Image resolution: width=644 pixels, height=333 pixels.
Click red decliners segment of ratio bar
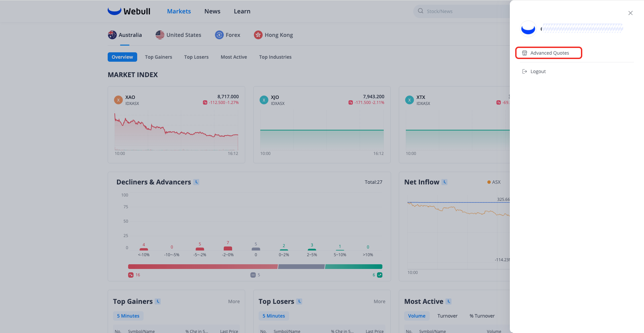pos(203,267)
